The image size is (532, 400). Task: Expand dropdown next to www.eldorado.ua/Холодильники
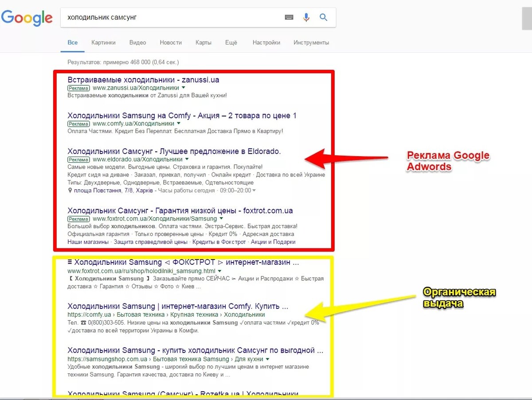(x=187, y=159)
